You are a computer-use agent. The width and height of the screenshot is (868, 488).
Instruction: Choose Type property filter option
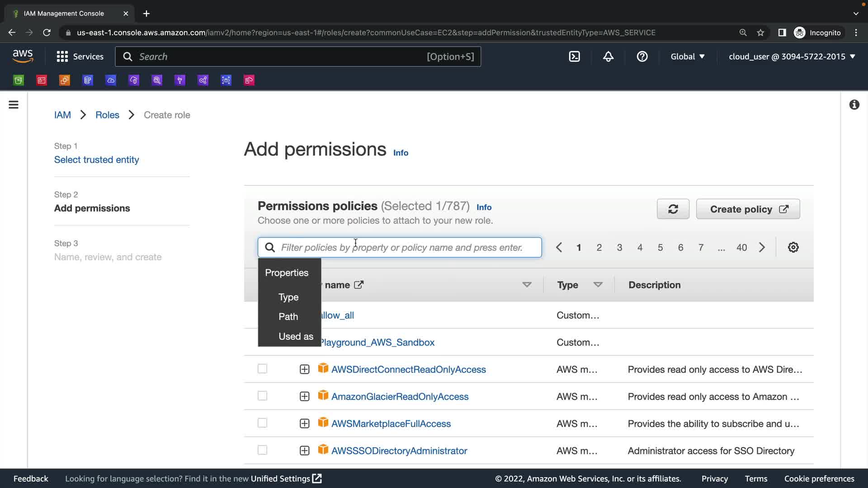288,297
